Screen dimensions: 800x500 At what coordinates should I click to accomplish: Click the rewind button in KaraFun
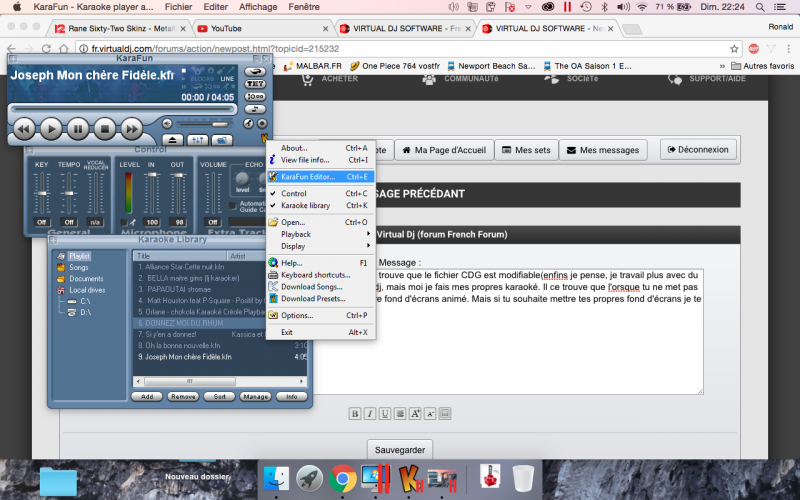coord(23,129)
